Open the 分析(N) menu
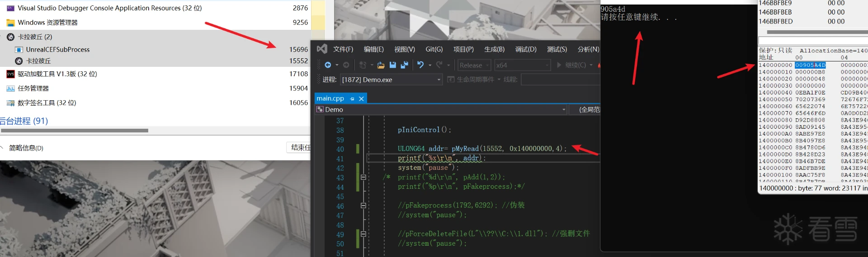868x257 pixels. click(x=588, y=49)
